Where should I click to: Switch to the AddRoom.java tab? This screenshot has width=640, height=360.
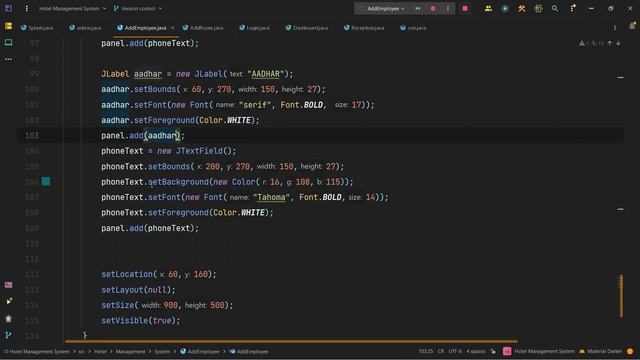point(203,28)
